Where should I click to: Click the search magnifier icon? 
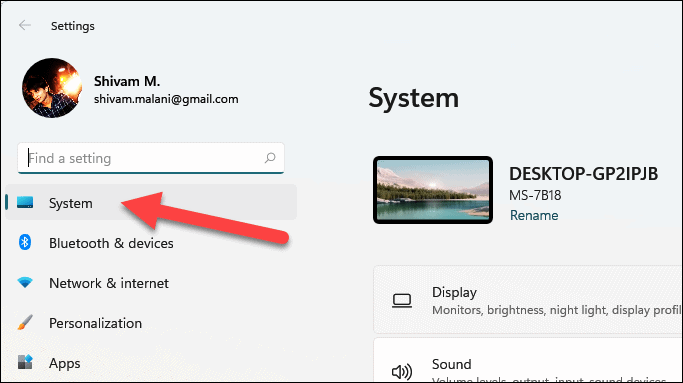(x=270, y=158)
